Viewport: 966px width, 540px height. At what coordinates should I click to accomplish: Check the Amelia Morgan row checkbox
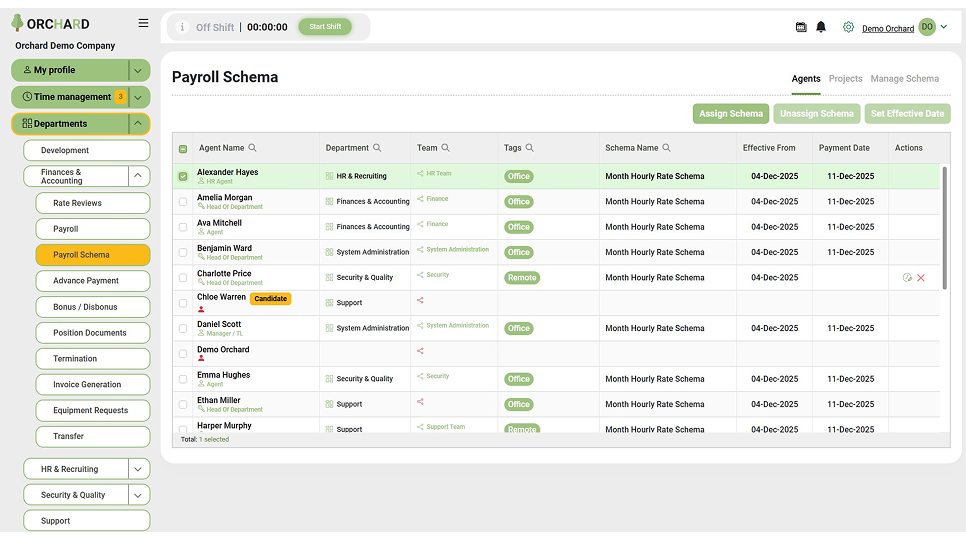(x=183, y=201)
